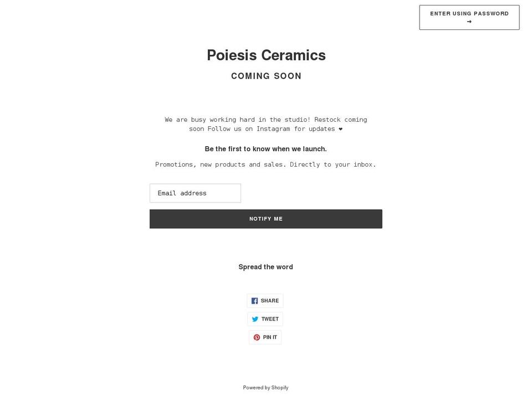Image resolution: width=532 pixels, height=403 pixels.
Task: Click the TWEET label to share on Twitter
Action: tap(270, 319)
